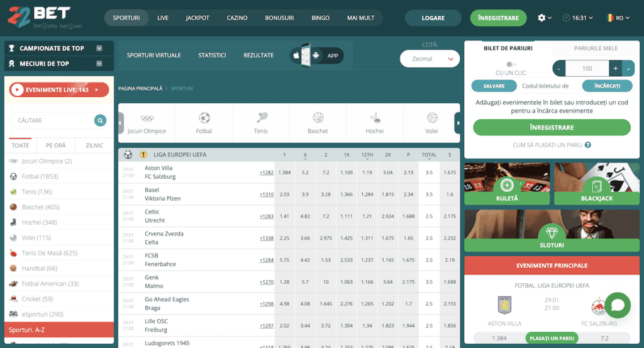Open the 16:31 time zone dropdown
Image resolution: width=644 pixels, height=348 pixels.
click(578, 18)
